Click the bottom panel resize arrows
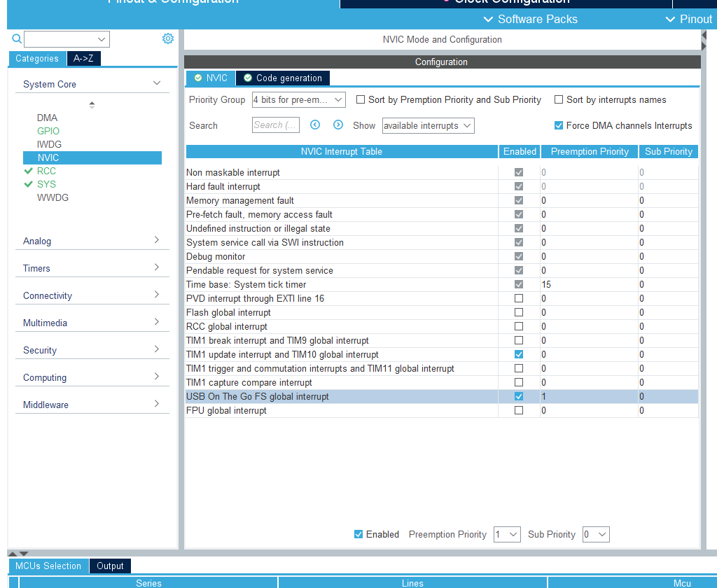Image resolution: width=717 pixels, height=588 pixels. [x=18, y=553]
